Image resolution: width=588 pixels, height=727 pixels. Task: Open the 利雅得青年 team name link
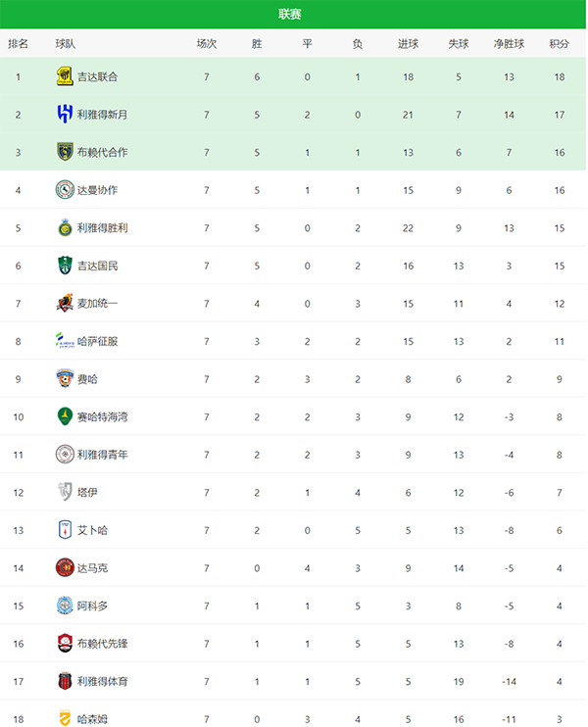(103, 455)
